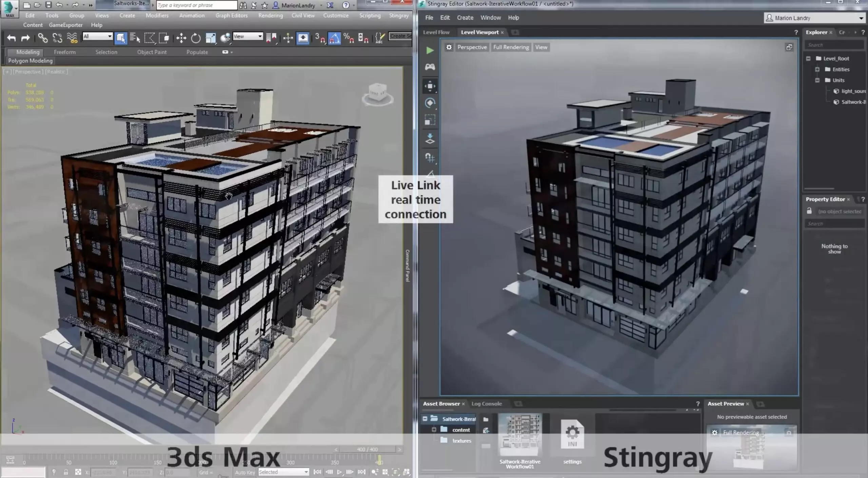868x478 pixels.
Task: Open the View reference coordinate dropdown
Action: pos(249,36)
